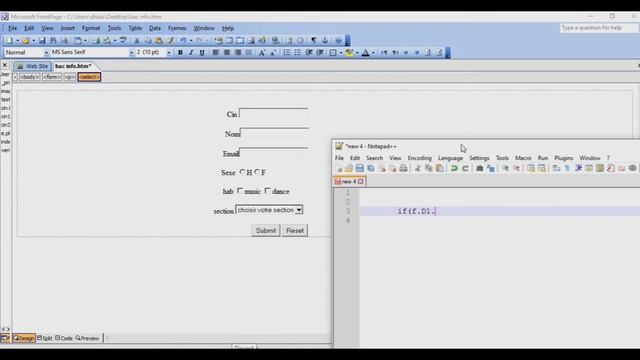This screenshot has width=640, height=360.
Task: Toggle Italic formatting in FrontPage
Action: tap(191, 53)
